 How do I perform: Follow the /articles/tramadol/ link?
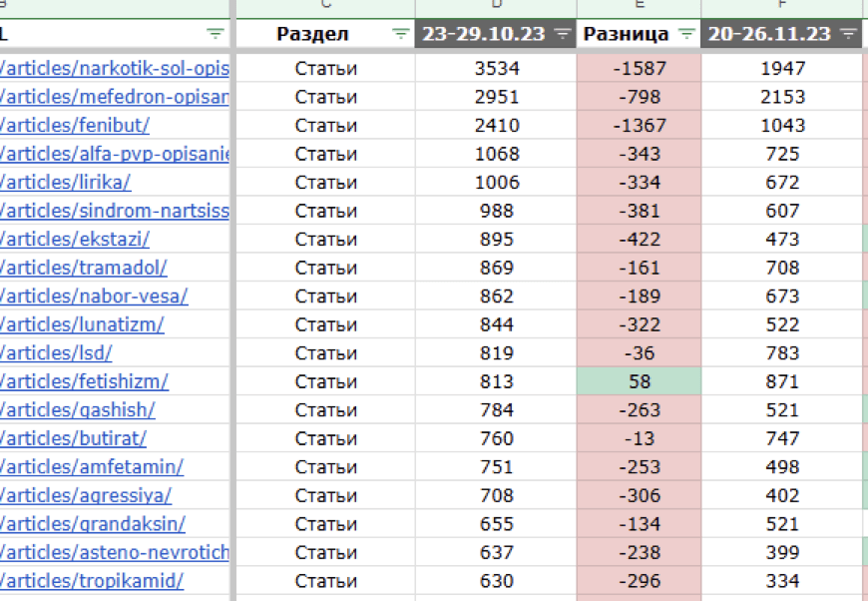[84, 268]
